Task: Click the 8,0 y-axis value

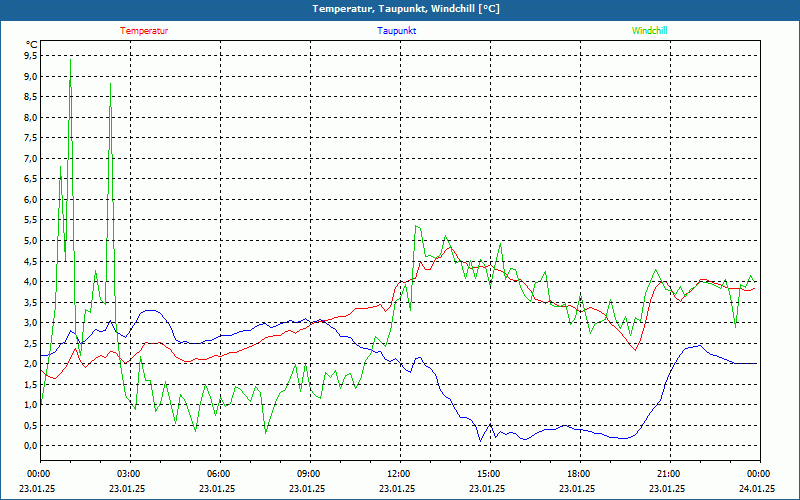Action: (x=31, y=117)
